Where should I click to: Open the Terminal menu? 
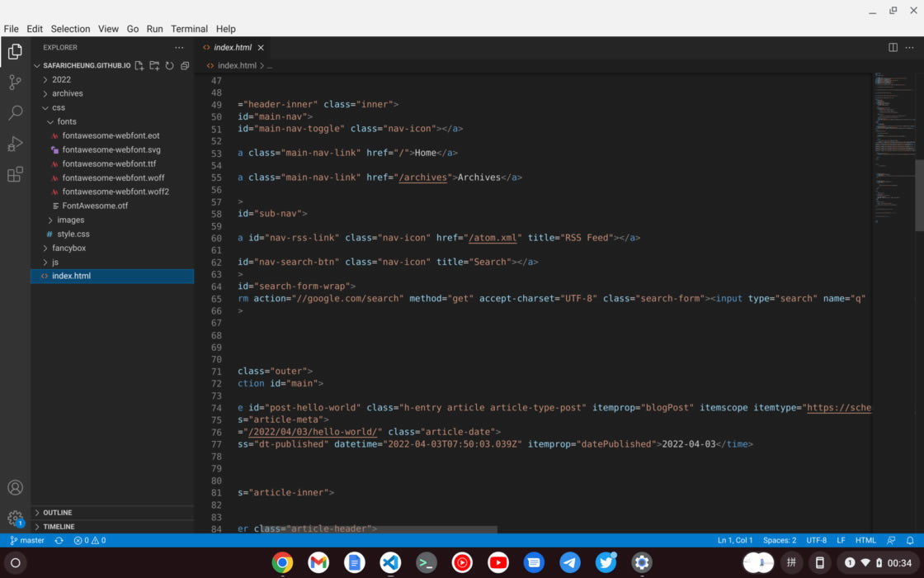click(x=189, y=29)
